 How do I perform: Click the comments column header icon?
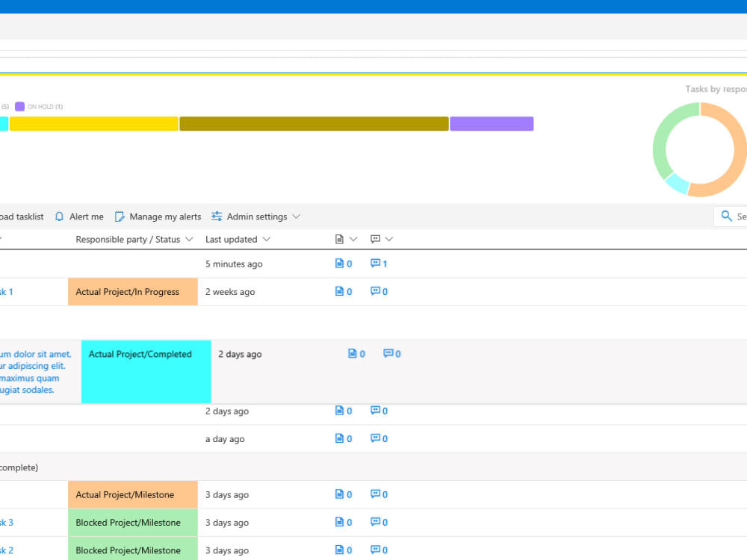click(x=376, y=239)
